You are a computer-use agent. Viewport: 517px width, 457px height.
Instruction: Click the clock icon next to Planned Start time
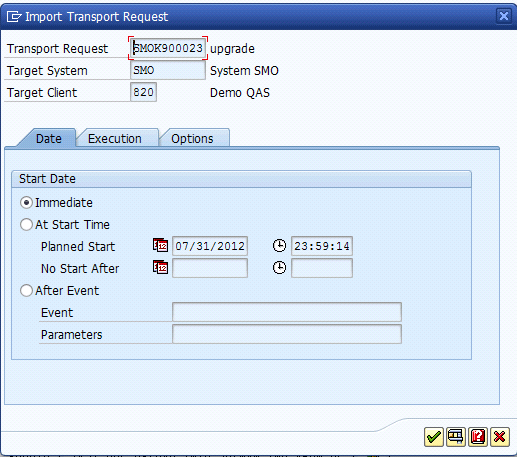pyautogui.click(x=279, y=246)
